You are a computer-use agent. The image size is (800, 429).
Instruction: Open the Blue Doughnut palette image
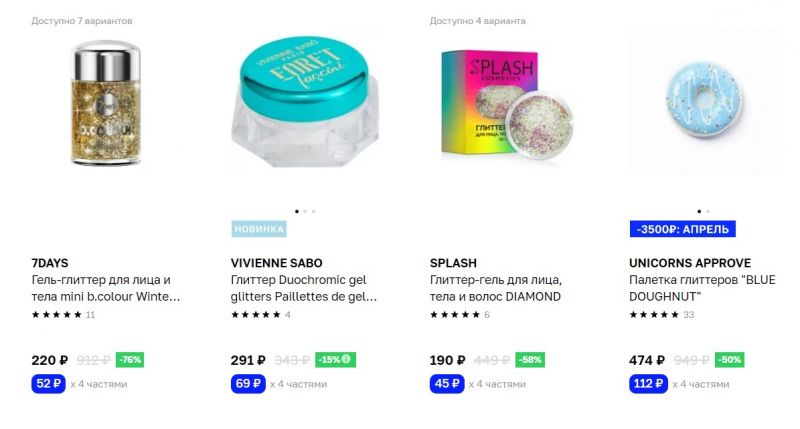tap(704, 100)
